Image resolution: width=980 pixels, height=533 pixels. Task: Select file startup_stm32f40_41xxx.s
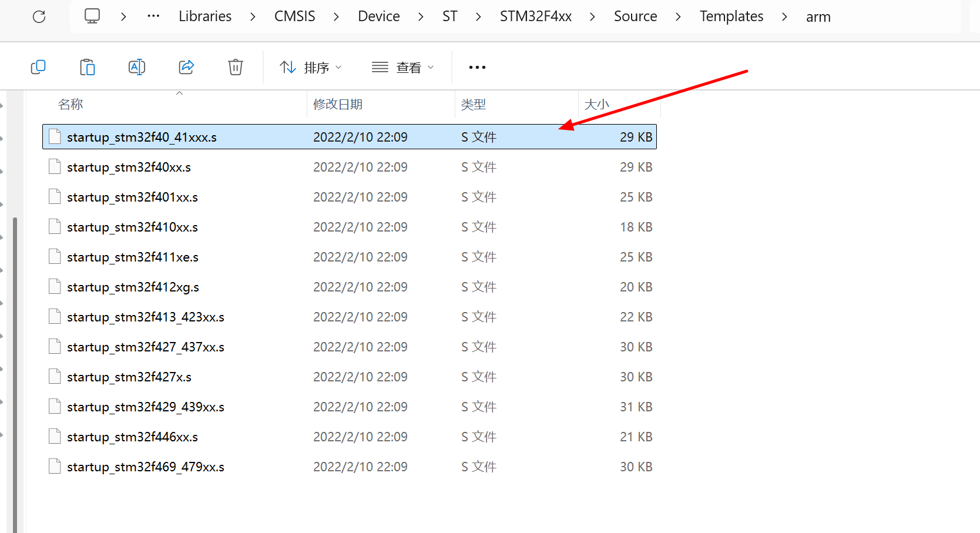tap(350, 137)
